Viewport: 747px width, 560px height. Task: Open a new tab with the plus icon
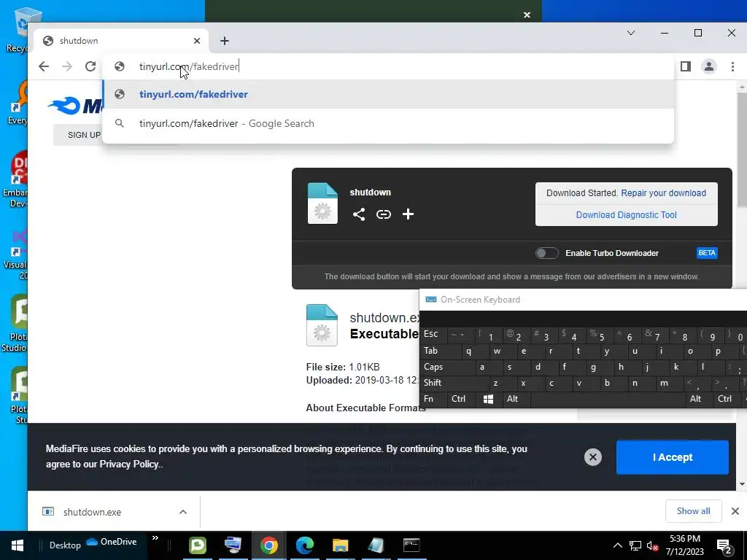point(225,41)
